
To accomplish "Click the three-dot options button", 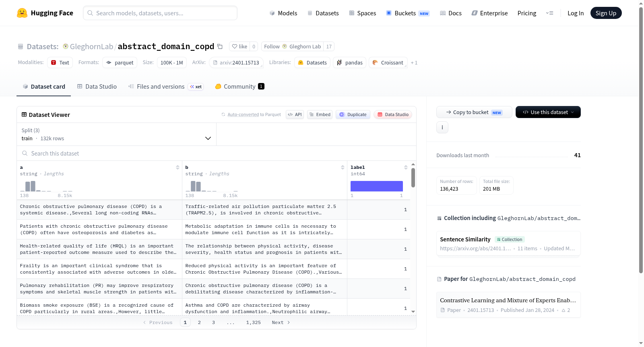I will tap(442, 127).
